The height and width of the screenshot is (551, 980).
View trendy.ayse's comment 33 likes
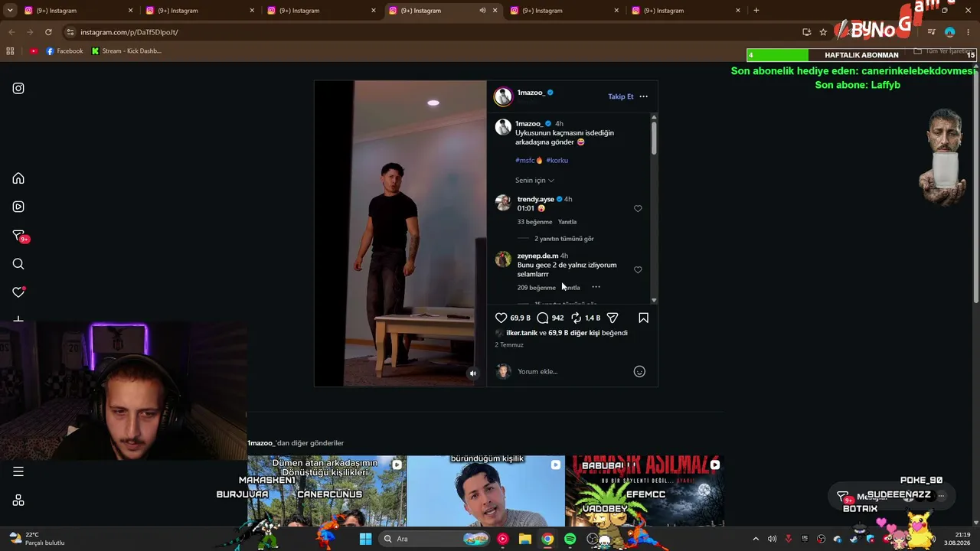click(534, 222)
